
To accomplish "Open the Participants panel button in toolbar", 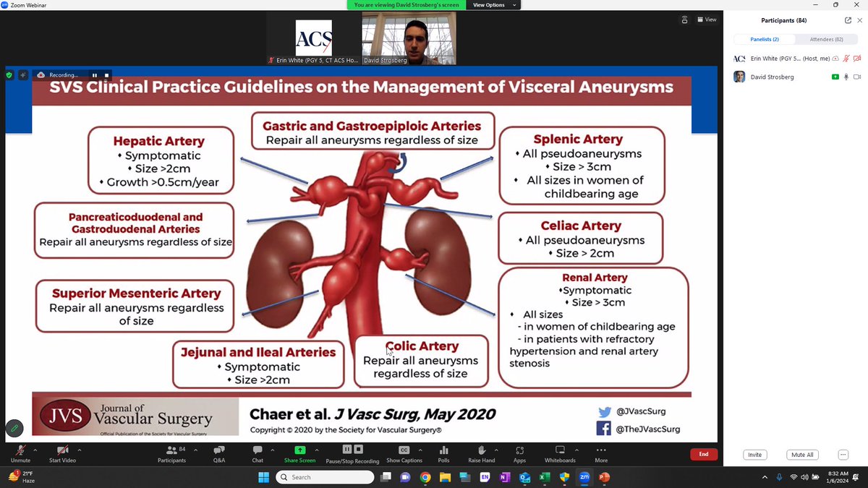I will coord(171,453).
